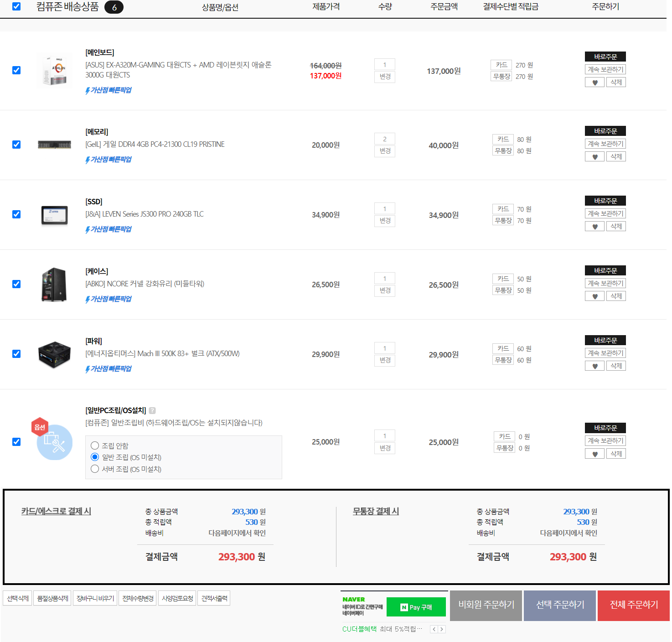Click 바로주문 for the LEVEN SSD
The image size is (672, 642).
tap(605, 201)
